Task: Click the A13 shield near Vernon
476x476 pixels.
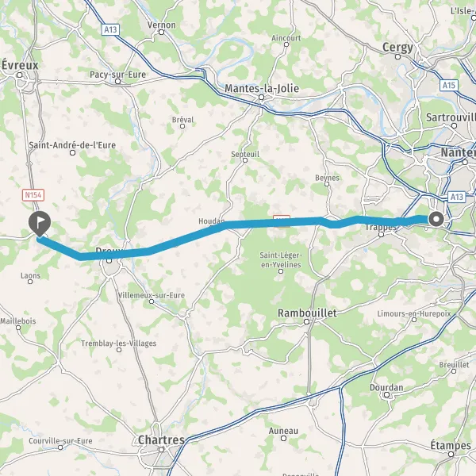Action: tap(110, 29)
